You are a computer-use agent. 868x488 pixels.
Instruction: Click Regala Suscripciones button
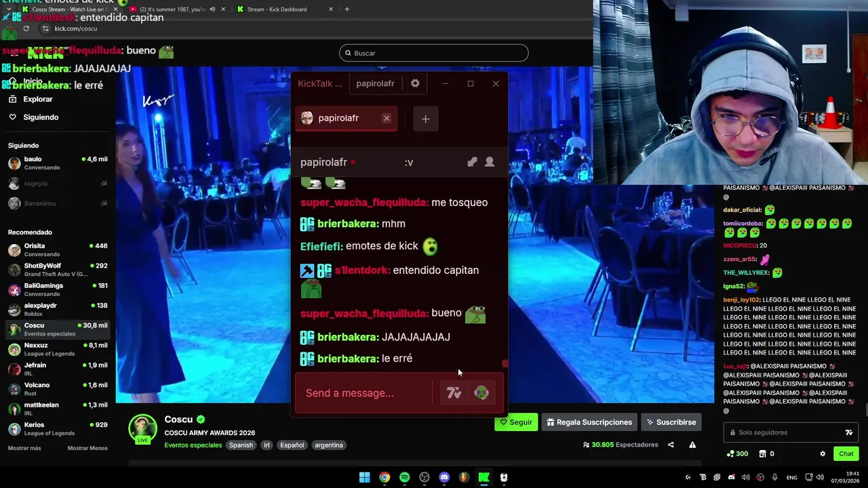pos(589,422)
